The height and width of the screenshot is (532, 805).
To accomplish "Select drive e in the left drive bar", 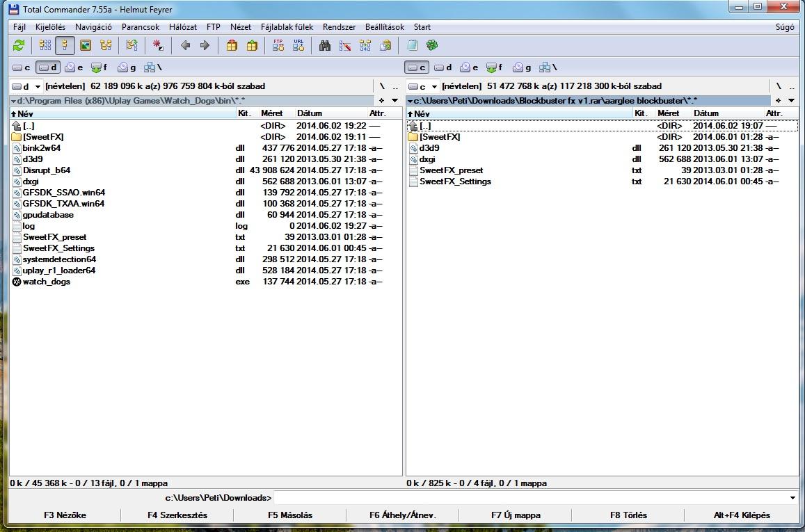I will 74,67.
